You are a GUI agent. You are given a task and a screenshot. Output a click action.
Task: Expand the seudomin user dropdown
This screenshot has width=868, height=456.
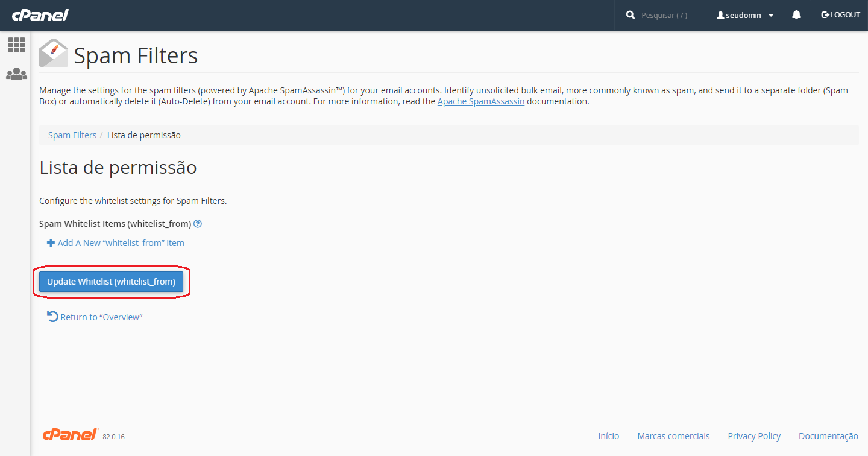(745, 15)
